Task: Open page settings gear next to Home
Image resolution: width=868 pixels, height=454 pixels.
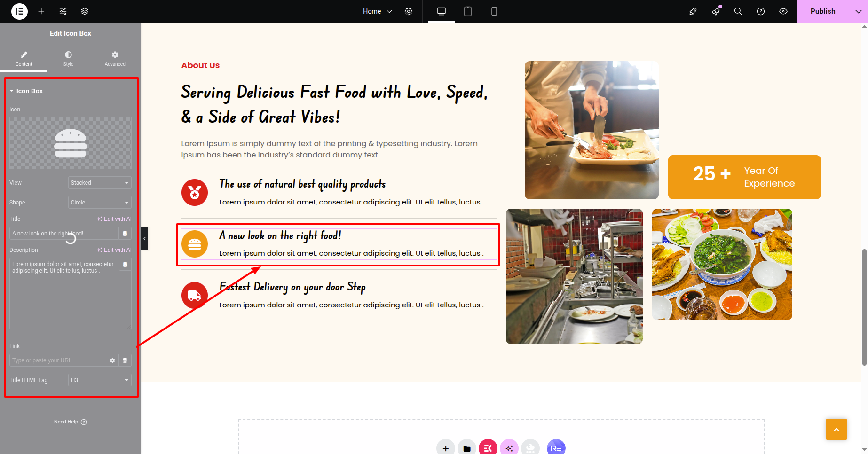Action: point(409,11)
